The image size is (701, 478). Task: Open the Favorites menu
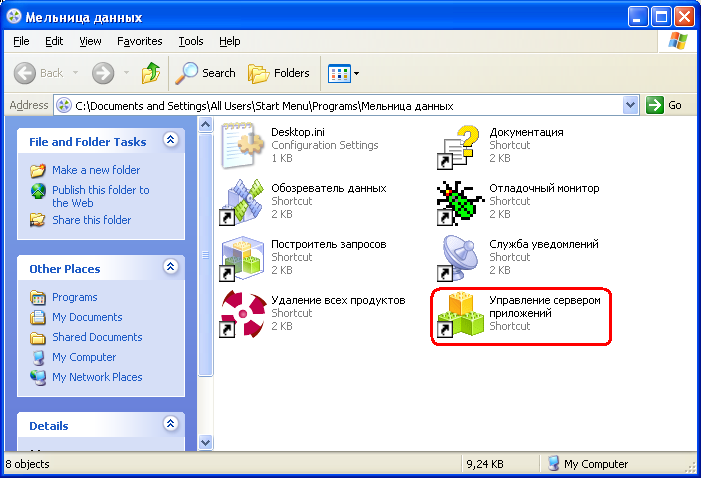(x=139, y=41)
